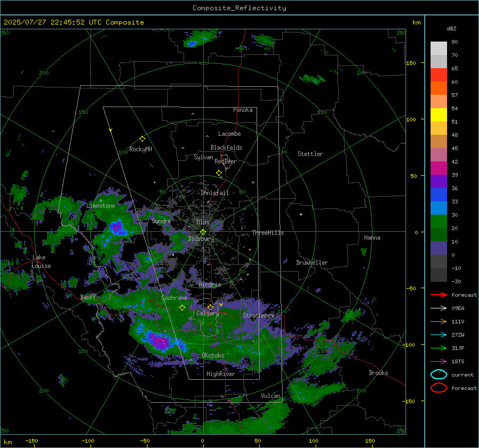This screenshot has width=479, height=448.
Task: Click the Hanna label
Action: pyautogui.click(x=372, y=238)
